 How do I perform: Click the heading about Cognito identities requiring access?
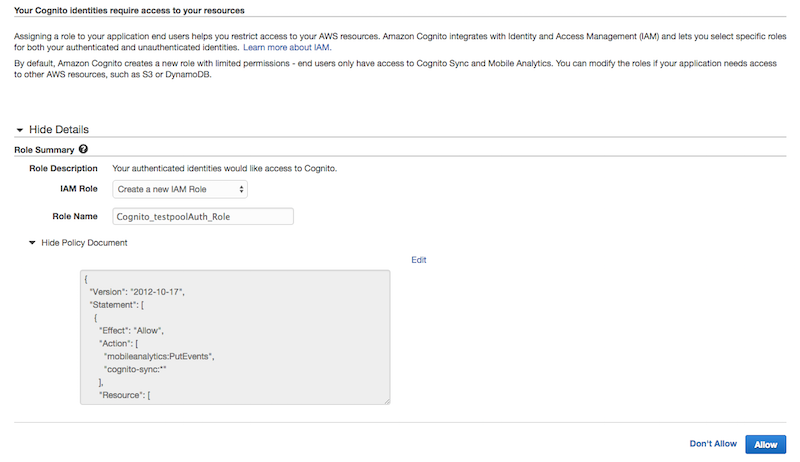tap(130, 10)
